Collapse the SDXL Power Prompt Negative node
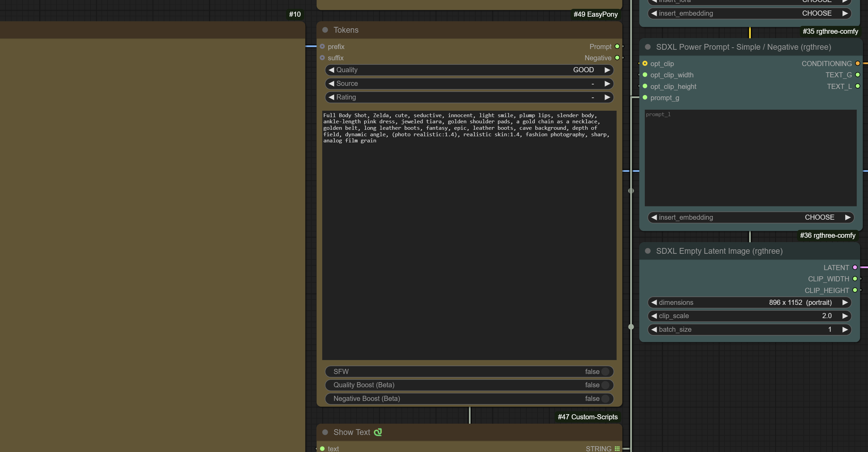868x452 pixels. [648, 47]
